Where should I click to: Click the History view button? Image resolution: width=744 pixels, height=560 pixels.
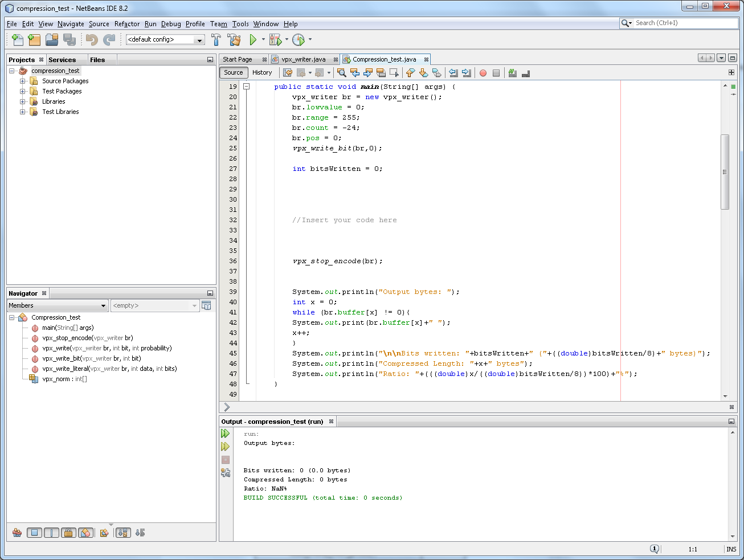262,73
